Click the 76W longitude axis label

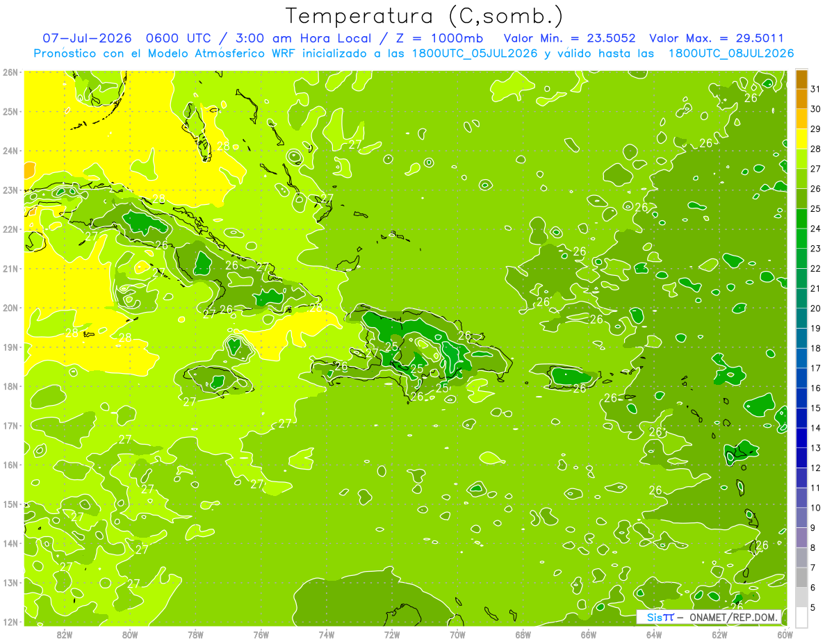(261, 634)
